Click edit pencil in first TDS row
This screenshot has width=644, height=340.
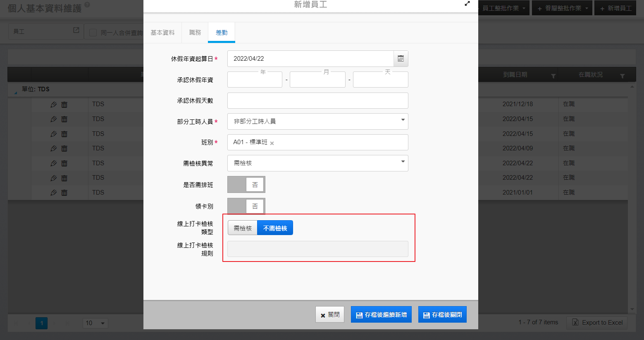53,105
